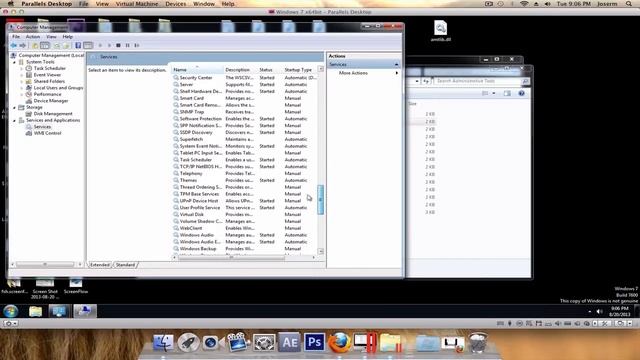
Task: Expand Local Users and Groups node
Action: point(22,88)
